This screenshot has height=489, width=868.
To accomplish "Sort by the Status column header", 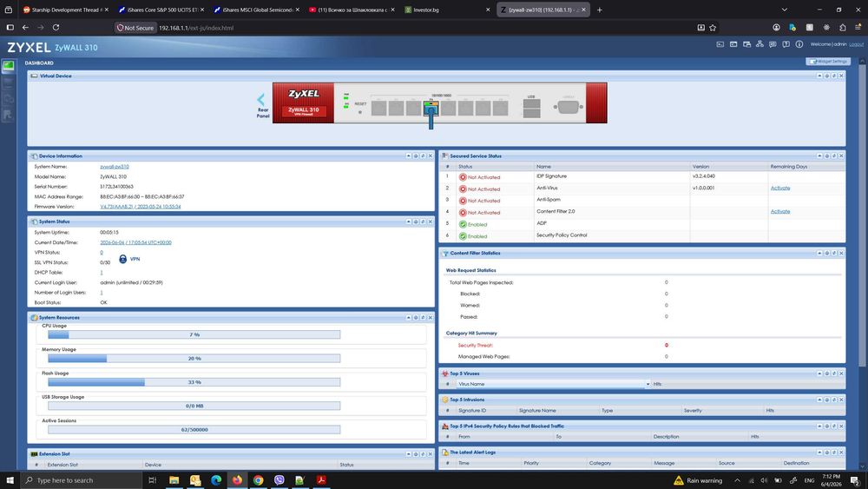I will 495,167.
